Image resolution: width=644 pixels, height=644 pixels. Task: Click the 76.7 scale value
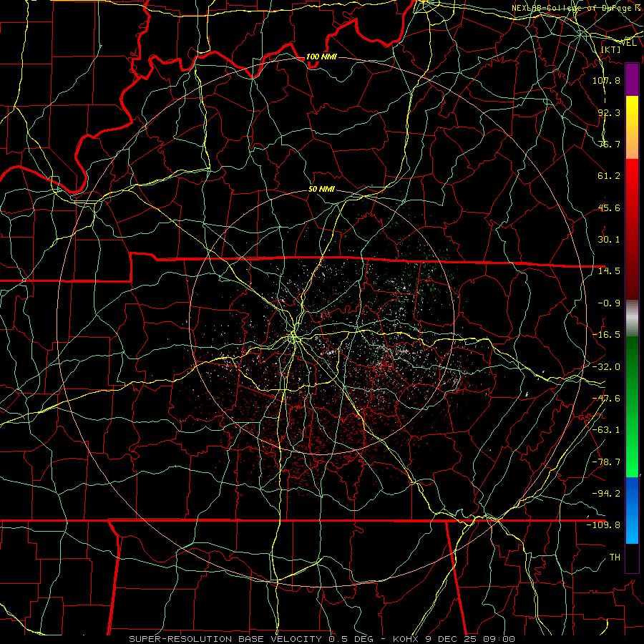pos(609,144)
